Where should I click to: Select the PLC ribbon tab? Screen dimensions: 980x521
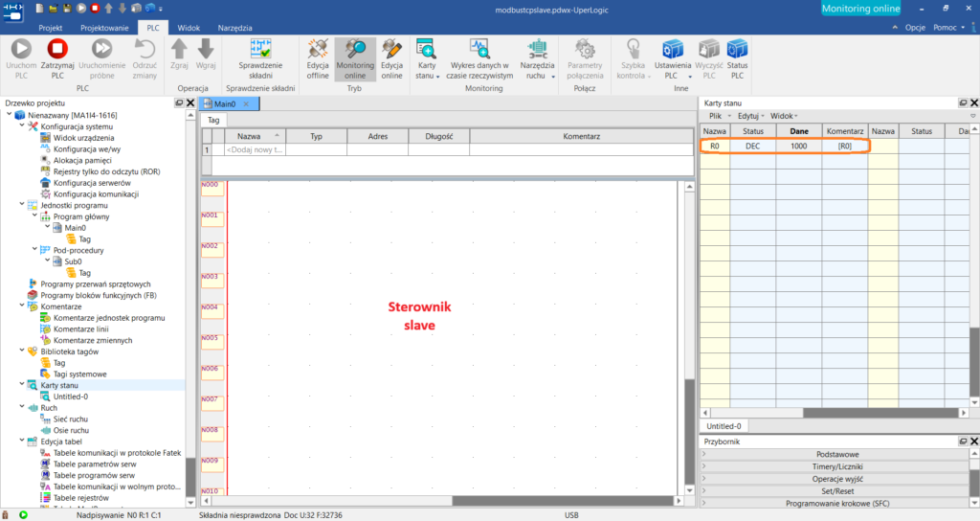coord(153,28)
